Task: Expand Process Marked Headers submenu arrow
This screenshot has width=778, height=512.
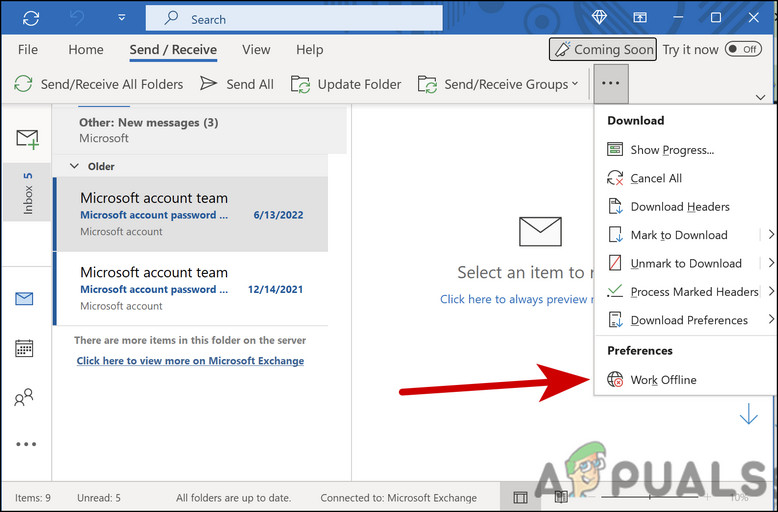Action: [x=771, y=291]
